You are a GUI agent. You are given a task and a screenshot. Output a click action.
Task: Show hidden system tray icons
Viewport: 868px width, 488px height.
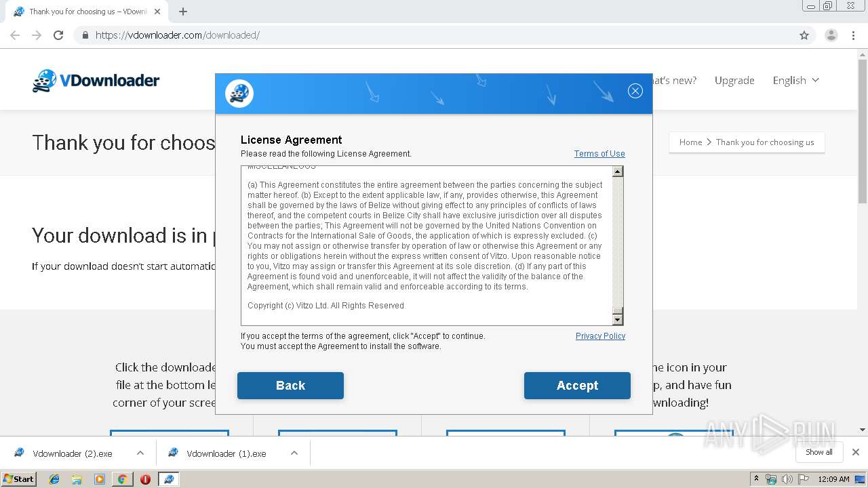[757, 479]
